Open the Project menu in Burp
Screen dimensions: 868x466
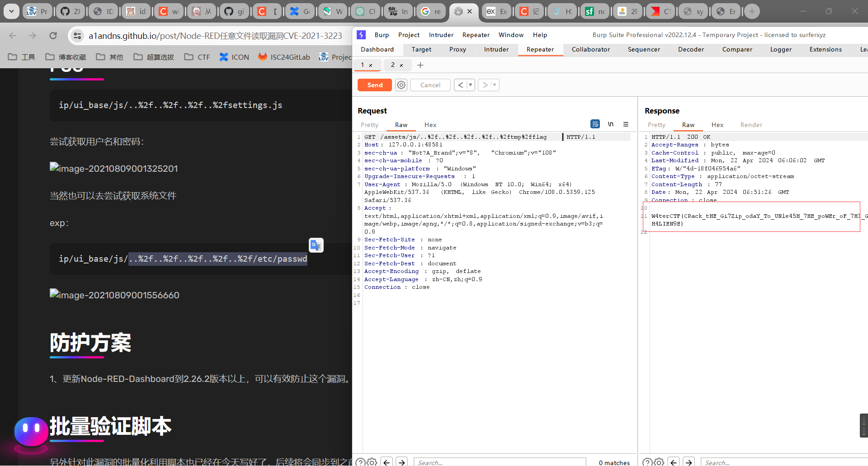[x=409, y=35]
